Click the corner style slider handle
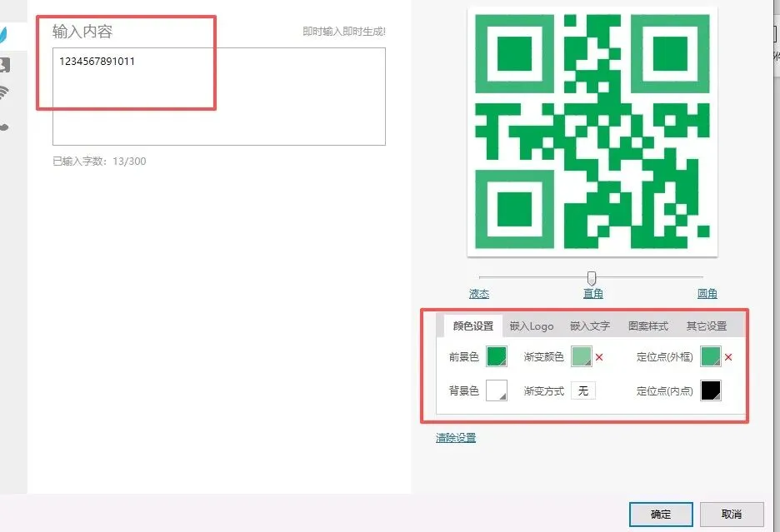 pos(592,278)
